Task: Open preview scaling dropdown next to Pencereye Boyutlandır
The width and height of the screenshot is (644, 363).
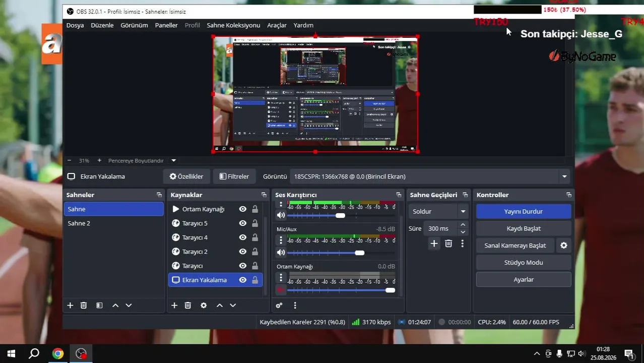Action: click(174, 160)
